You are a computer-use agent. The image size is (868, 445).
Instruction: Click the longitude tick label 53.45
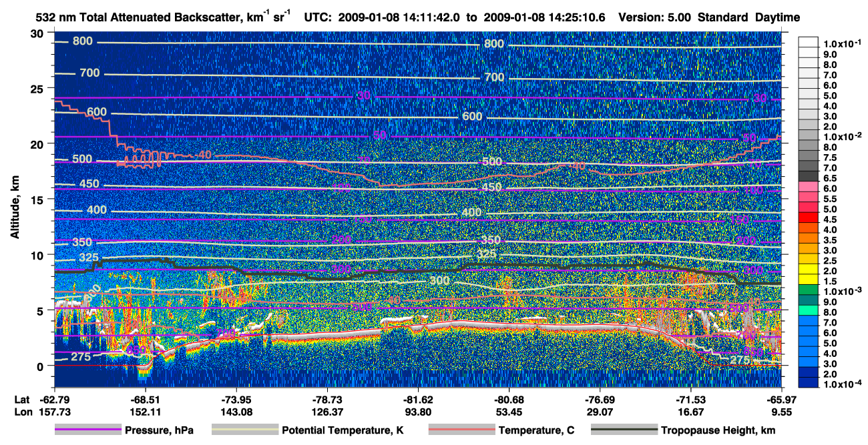click(x=509, y=412)
